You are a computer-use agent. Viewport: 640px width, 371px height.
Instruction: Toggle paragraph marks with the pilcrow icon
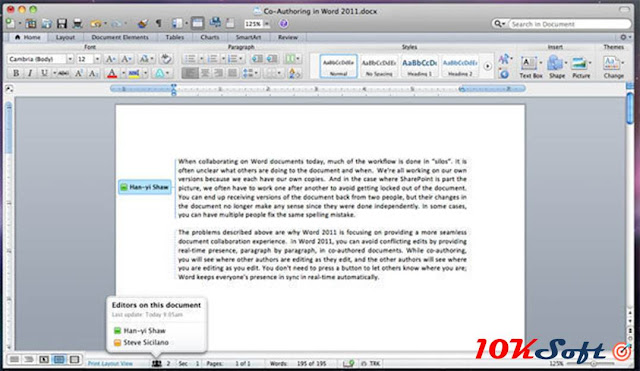[159, 23]
